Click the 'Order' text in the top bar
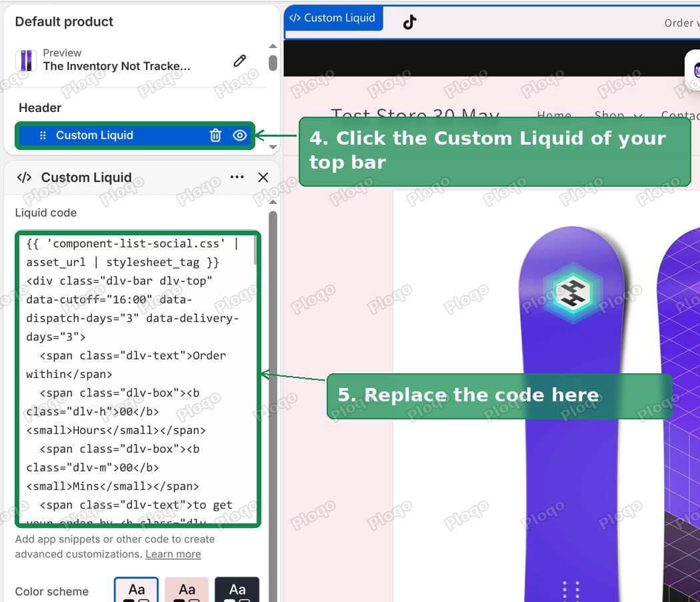 click(679, 23)
